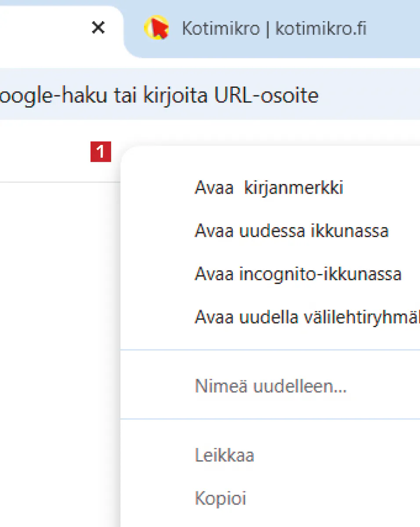Focus the Google-haku URL address bar

(x=176, y=95)
